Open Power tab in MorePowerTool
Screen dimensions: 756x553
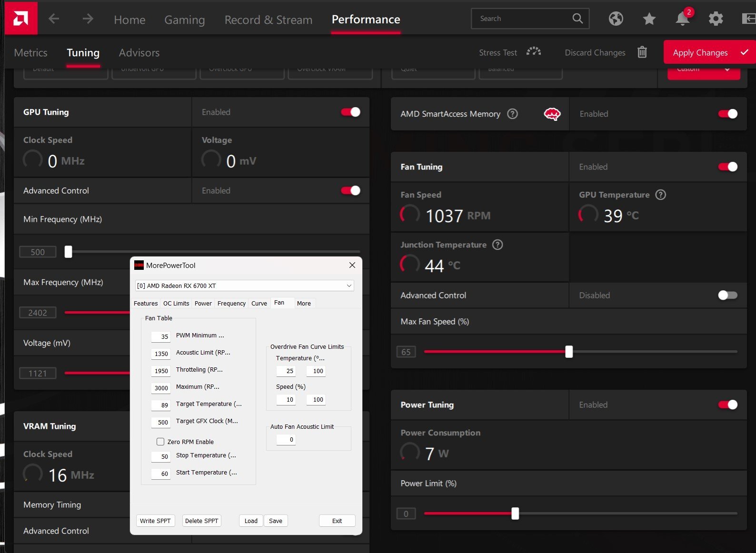[x=203, y=303]
